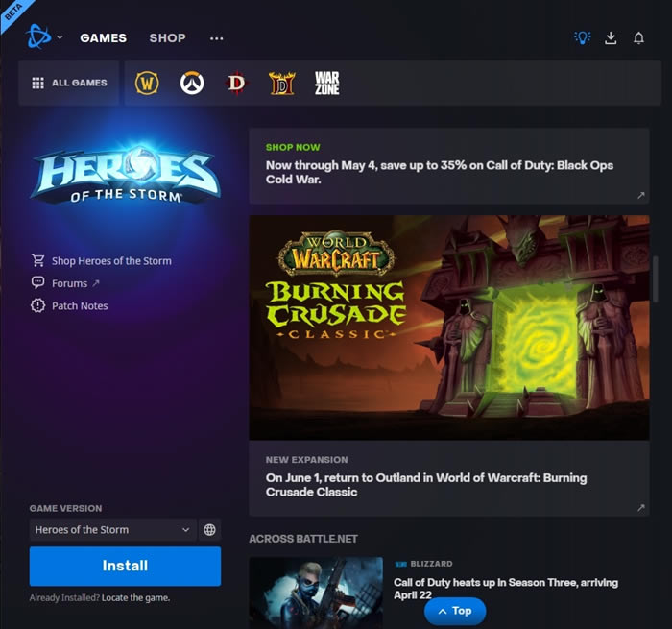
Task: Open the Shop Heroes of the Storm link
Action: coord(110,261)
